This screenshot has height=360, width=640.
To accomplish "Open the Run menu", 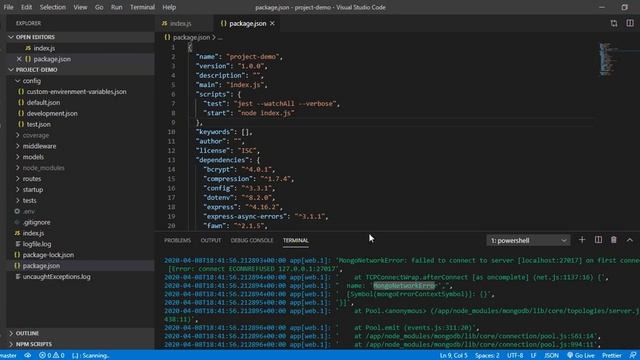I will pyautogui.click(x=116, y=7).
